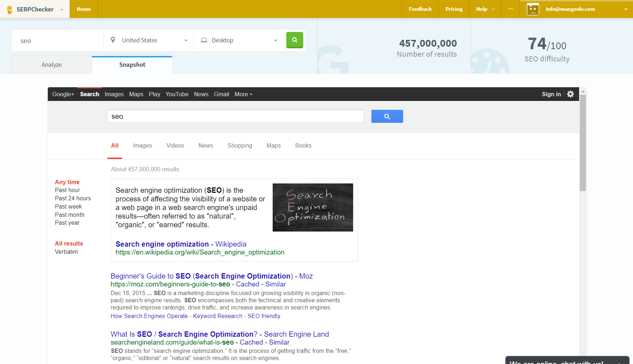Screen dimensions: 633x364
Task: Click Images in the black bar
Action: click(x=114, y=94)
